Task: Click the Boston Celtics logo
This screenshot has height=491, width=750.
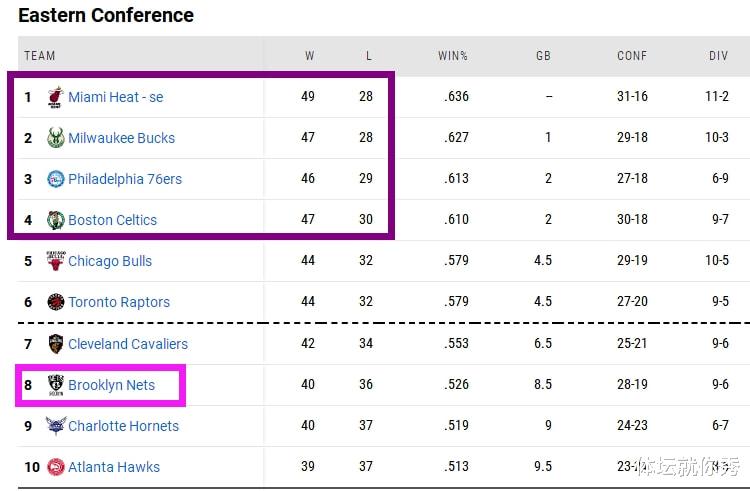Action: tap(55, 220)
